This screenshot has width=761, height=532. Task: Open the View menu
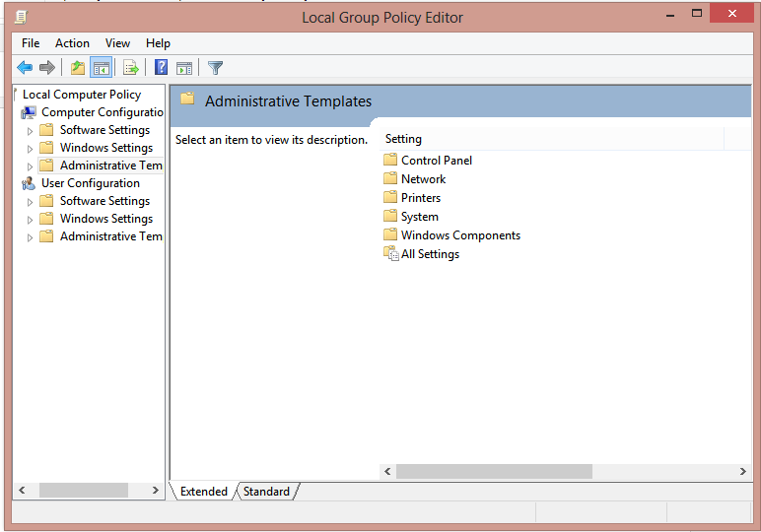[117, 43]
